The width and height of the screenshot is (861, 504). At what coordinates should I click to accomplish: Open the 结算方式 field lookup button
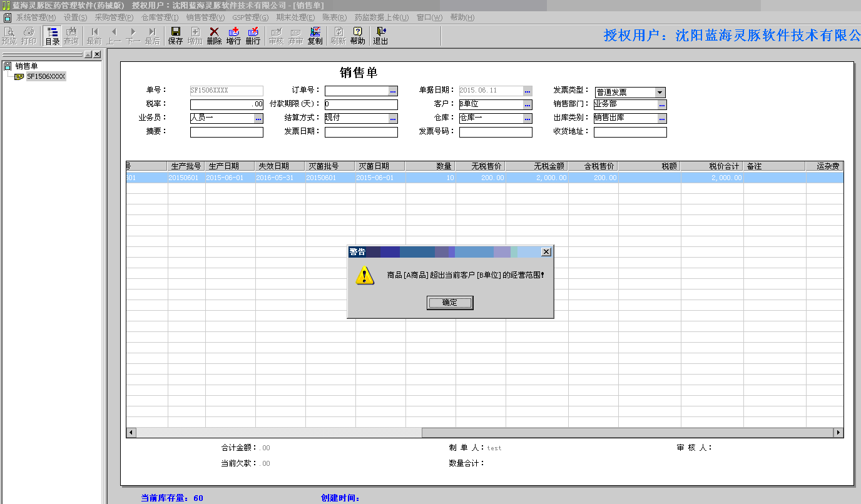(x=393, y=118)
